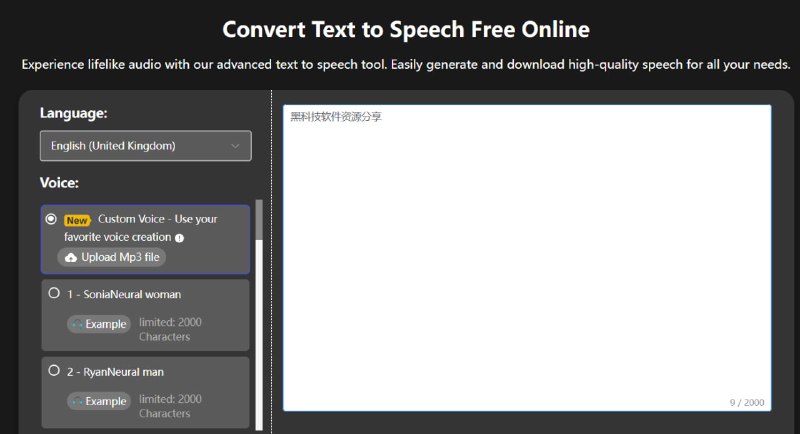Viewport: 800px width, 434px height.
Task: Click the info icon beside Custom Voice
Action: (180, 238)
